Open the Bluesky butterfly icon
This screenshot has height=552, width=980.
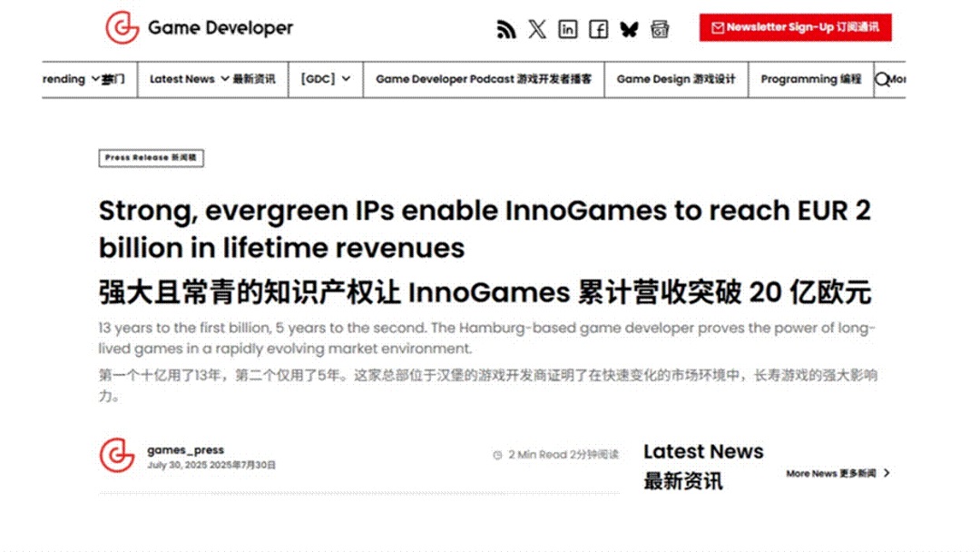[629, 29]
